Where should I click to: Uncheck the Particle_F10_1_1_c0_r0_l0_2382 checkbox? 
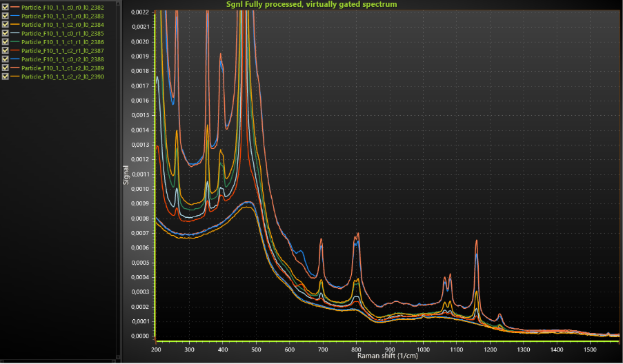(x=5, y=7)
